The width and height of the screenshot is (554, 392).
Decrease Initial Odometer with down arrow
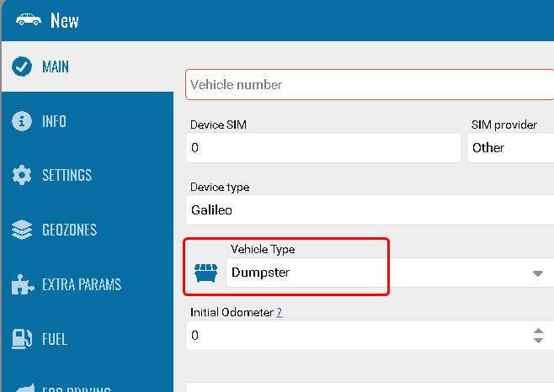(x=538, y=340)
